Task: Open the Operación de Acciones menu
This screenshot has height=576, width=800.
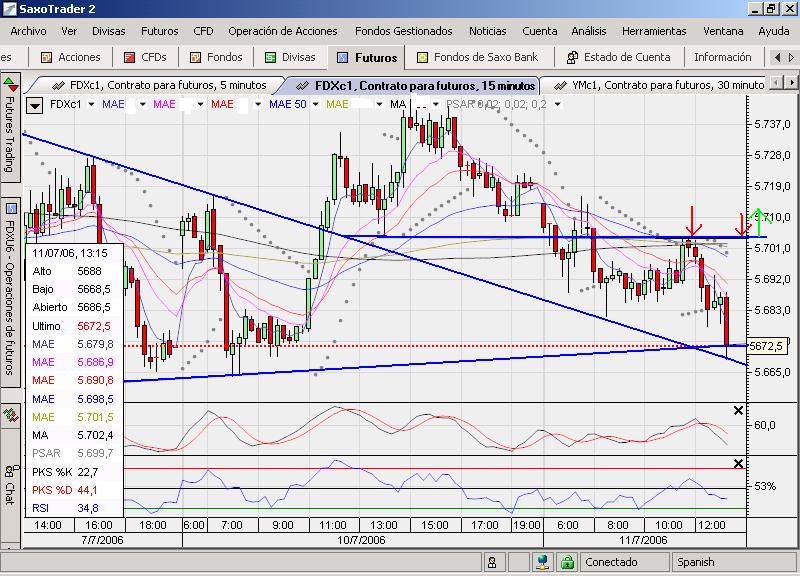Action: tap(283, 31)
